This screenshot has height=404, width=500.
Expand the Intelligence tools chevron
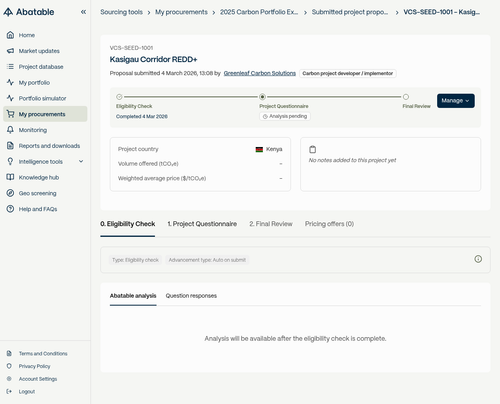[x=81, y=161]
